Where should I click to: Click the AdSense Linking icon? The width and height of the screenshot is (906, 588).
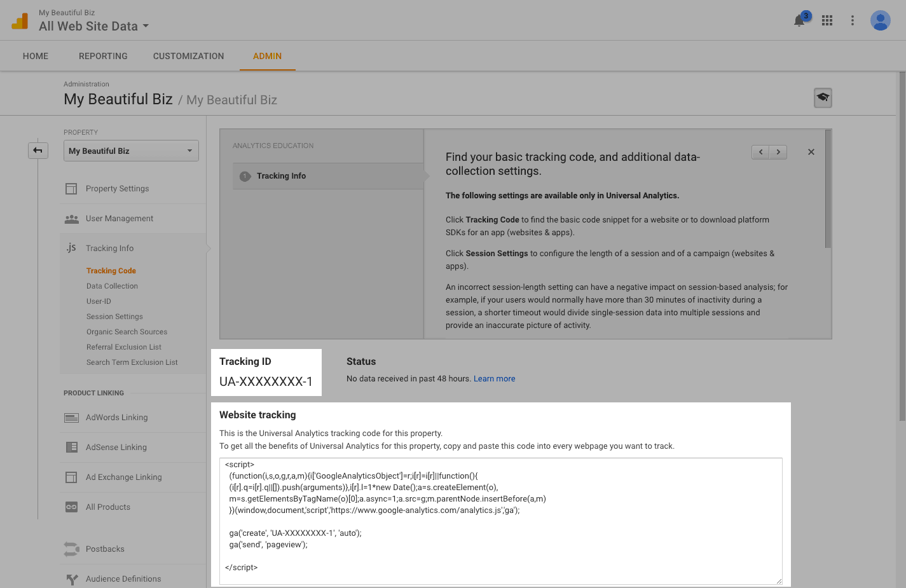pos(71,448)
